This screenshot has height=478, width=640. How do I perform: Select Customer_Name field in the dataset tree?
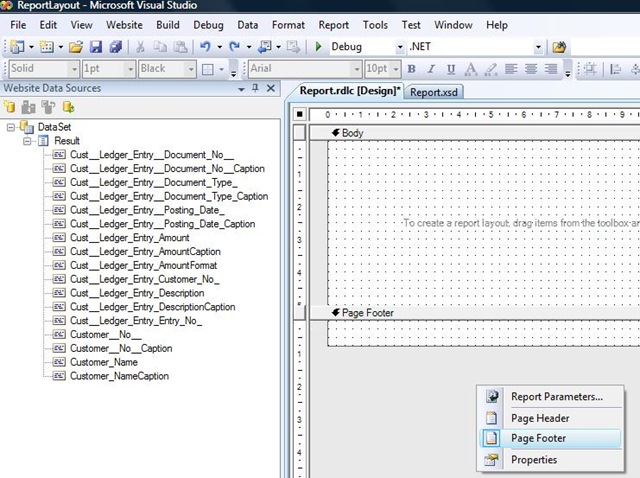coord(104,362)
